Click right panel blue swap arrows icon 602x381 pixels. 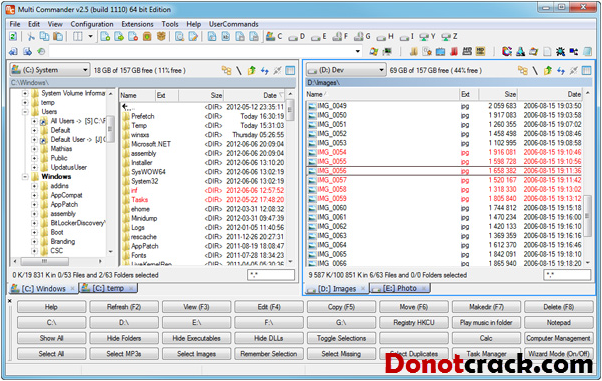click(561, 70)
